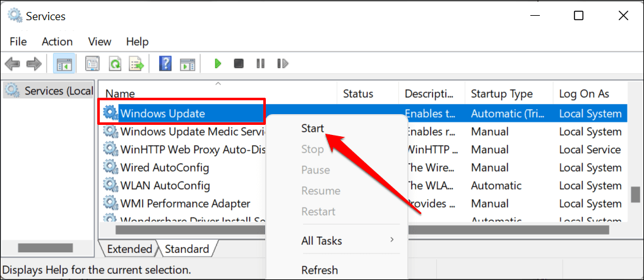Switch to the Extended tab
The height and width of the screenshot is (280, 644).
[129, 249]
